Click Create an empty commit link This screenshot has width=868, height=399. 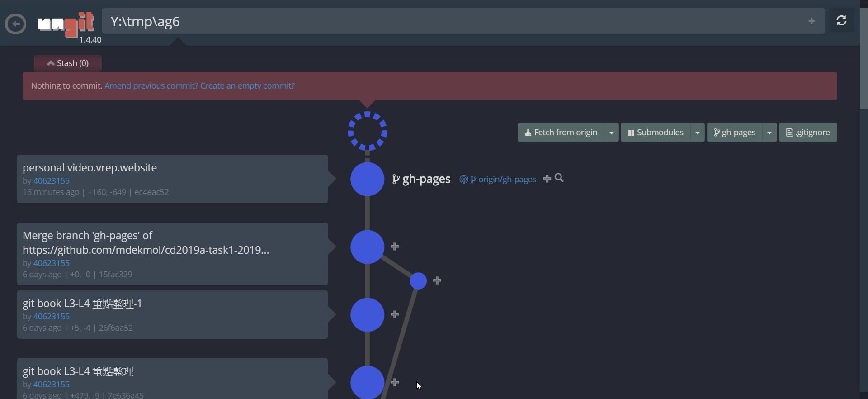247,86
